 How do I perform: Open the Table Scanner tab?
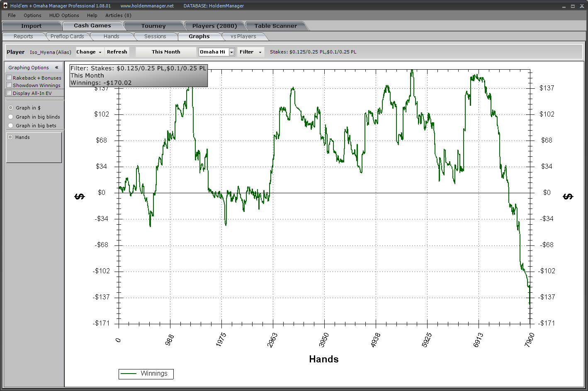click(x=275, y=26)
